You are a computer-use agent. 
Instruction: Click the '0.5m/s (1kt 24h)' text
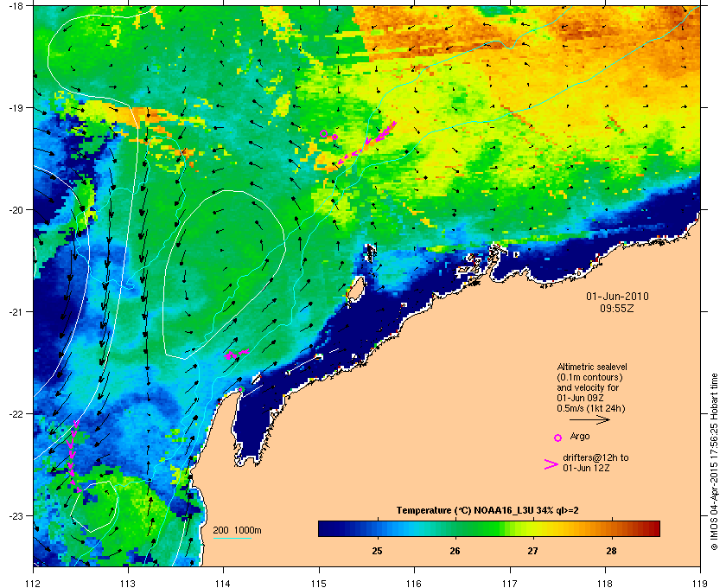pyautogui.click(x=591, y=409)
